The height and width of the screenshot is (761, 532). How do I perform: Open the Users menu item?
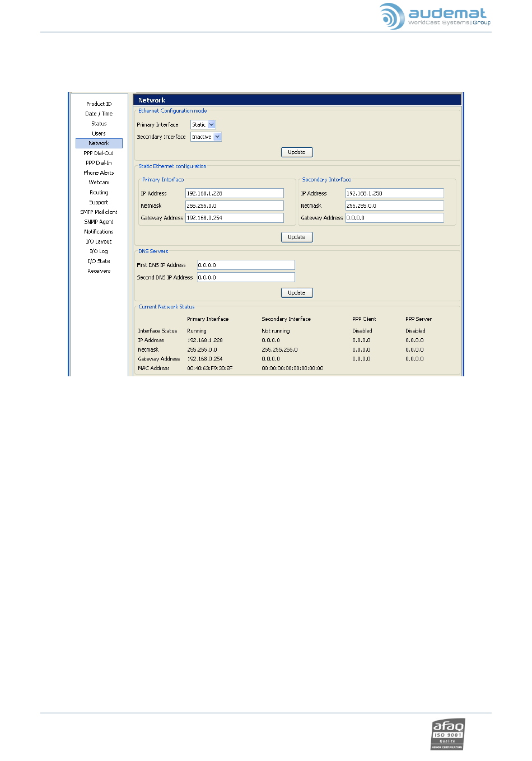(99, 134)
